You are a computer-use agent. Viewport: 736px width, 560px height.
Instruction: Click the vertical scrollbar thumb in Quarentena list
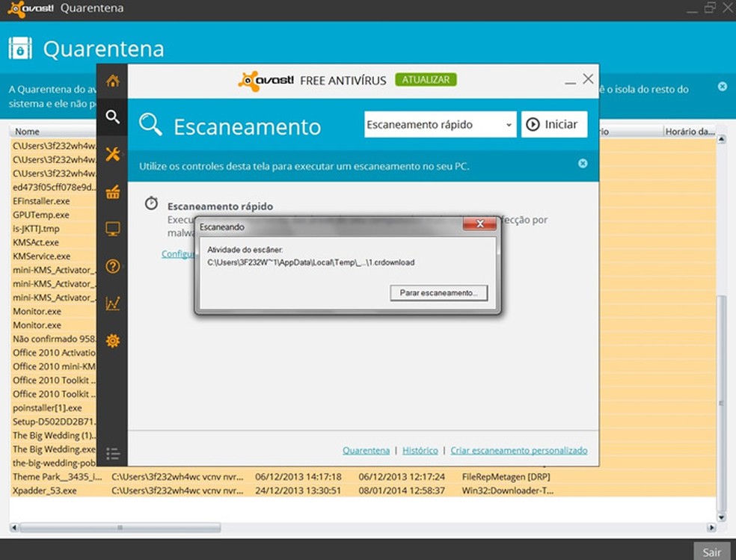point(722,403)
